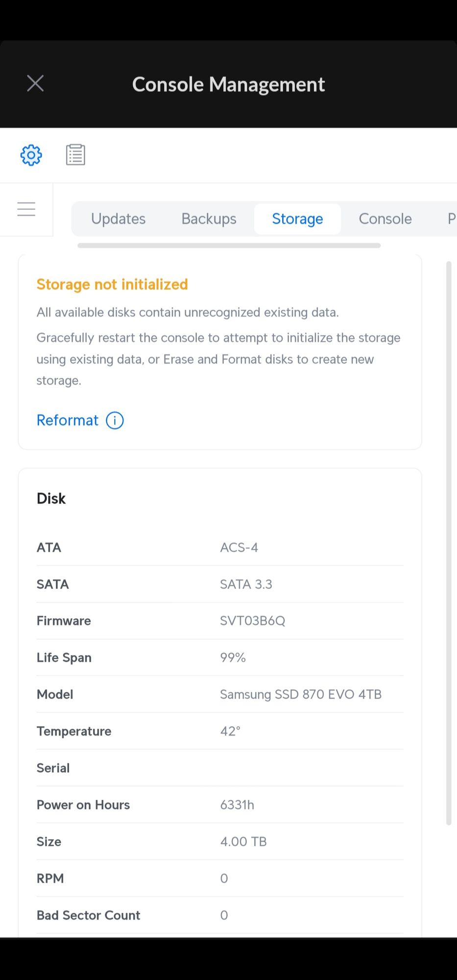Screen dimensions: 457x980
Task: Click the Reformat link
Action: (68, 420)
